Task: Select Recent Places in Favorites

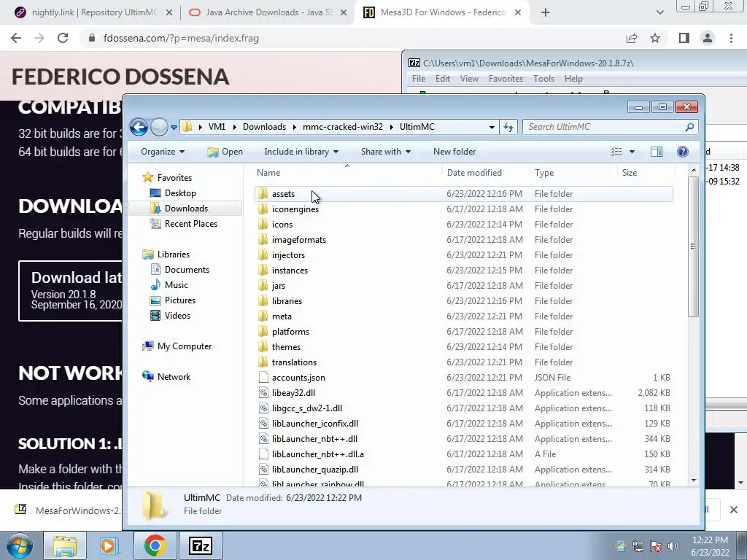Action: pos(190,223)
